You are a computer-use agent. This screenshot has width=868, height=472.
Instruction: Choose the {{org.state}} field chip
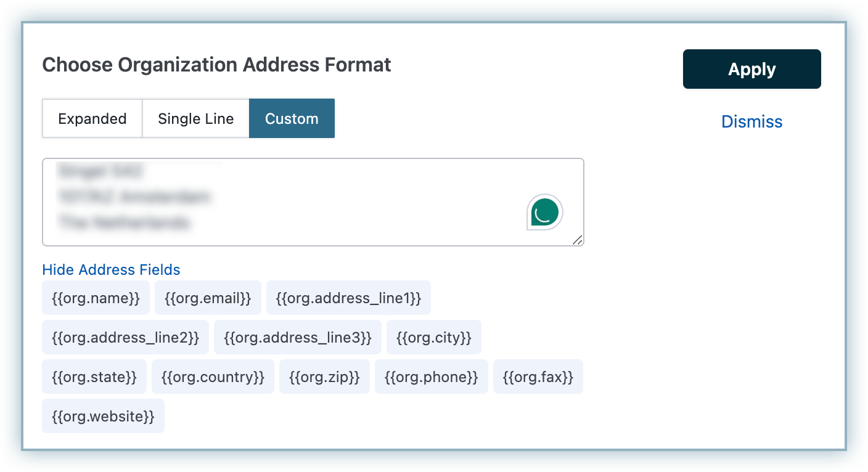[94, 377]
